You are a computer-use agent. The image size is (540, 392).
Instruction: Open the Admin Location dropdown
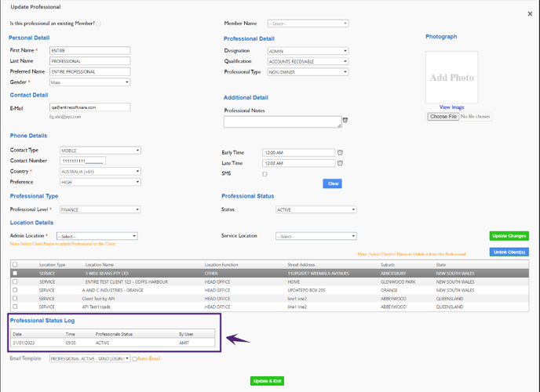point(97,236)
